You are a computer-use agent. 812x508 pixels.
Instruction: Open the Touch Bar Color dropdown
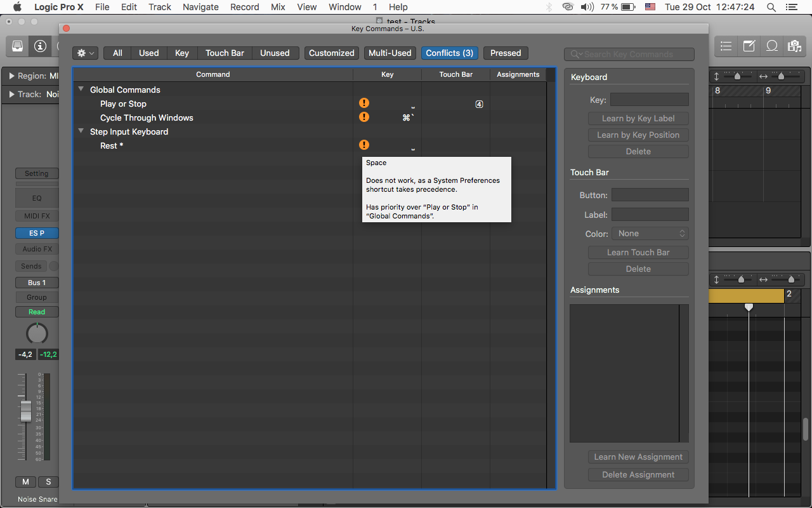click(650, 234)
